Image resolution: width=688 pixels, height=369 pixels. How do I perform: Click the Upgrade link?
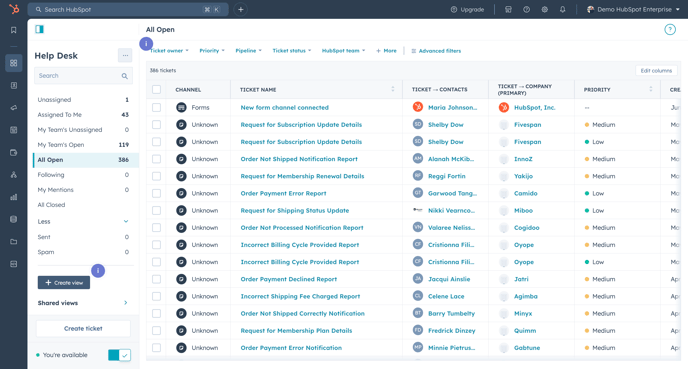coord(468,9)
